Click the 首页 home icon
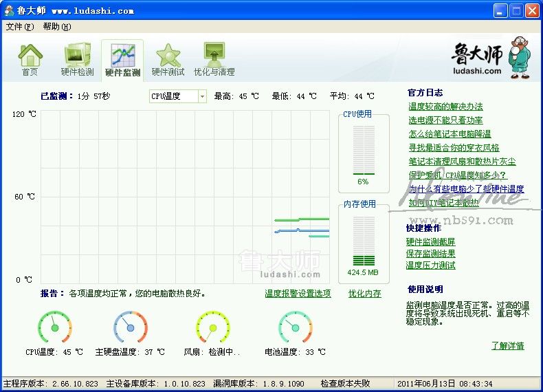Screen dimensions: 543x392 click(x=30, y=55)
